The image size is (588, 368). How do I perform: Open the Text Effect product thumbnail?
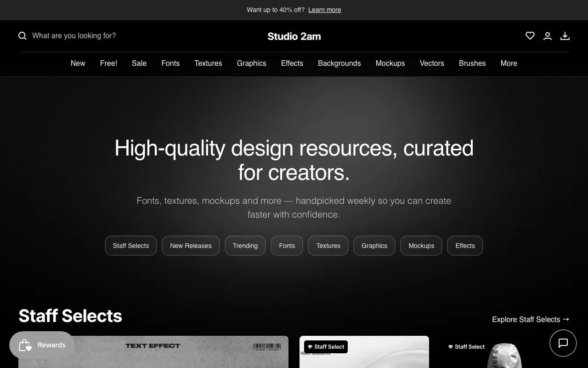coord(153,352)
